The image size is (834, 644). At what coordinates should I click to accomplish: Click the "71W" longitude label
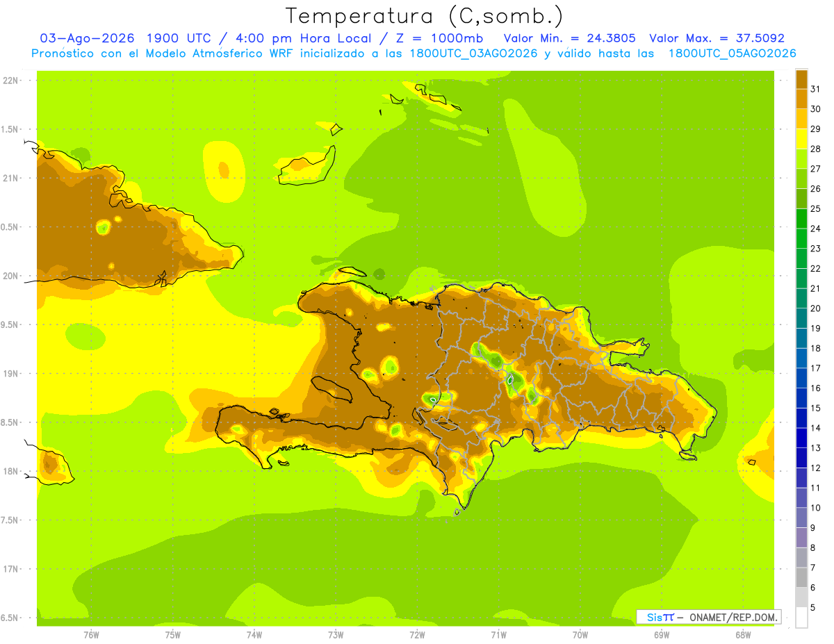(498, 635)
